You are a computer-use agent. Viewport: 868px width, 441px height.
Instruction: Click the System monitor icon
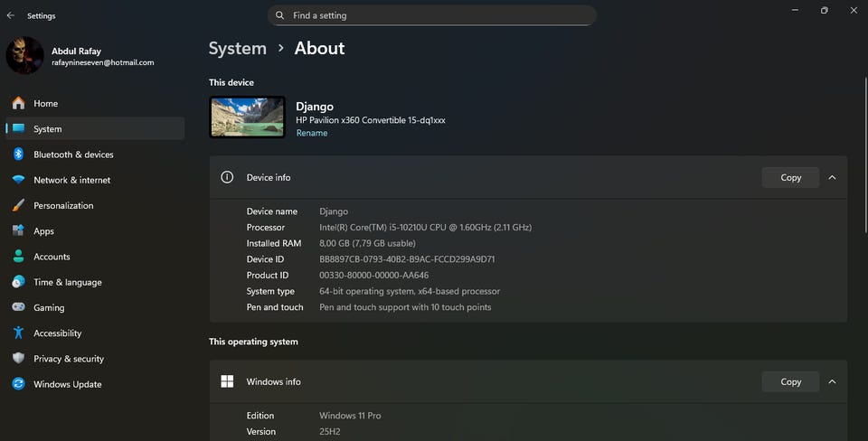pos(18,128)
